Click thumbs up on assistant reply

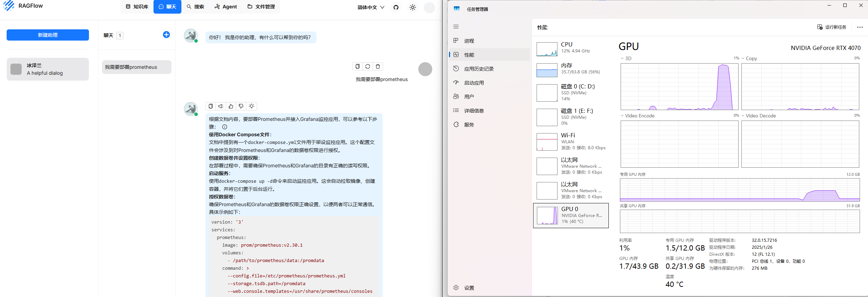tap(231, 106)
